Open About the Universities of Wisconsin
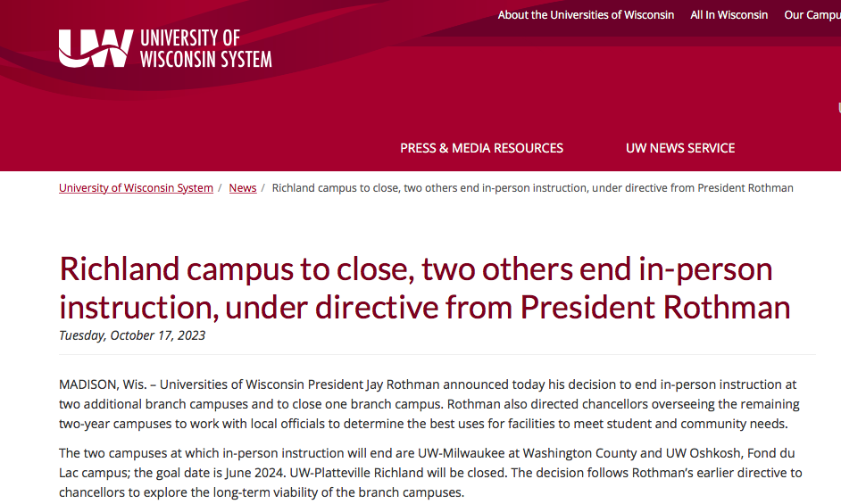Image resolution: width=841 pixels, height=504 pixels. pos(586,15)
